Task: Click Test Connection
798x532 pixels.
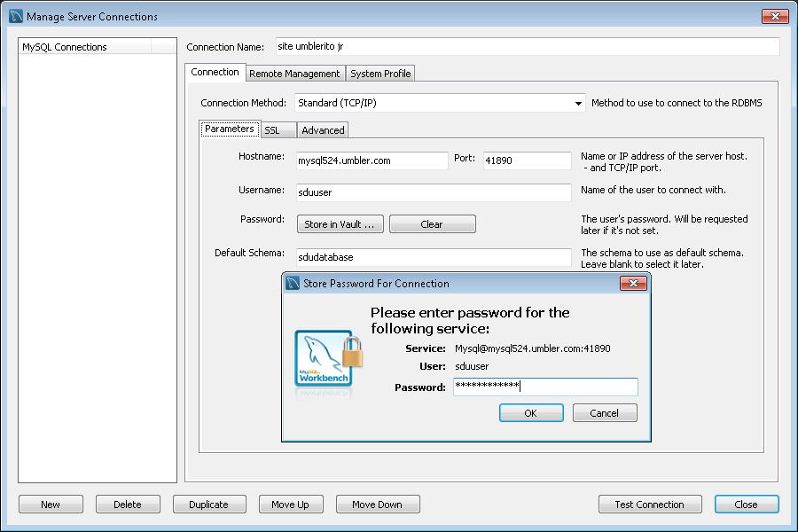Action: click(x=650, y=504)
